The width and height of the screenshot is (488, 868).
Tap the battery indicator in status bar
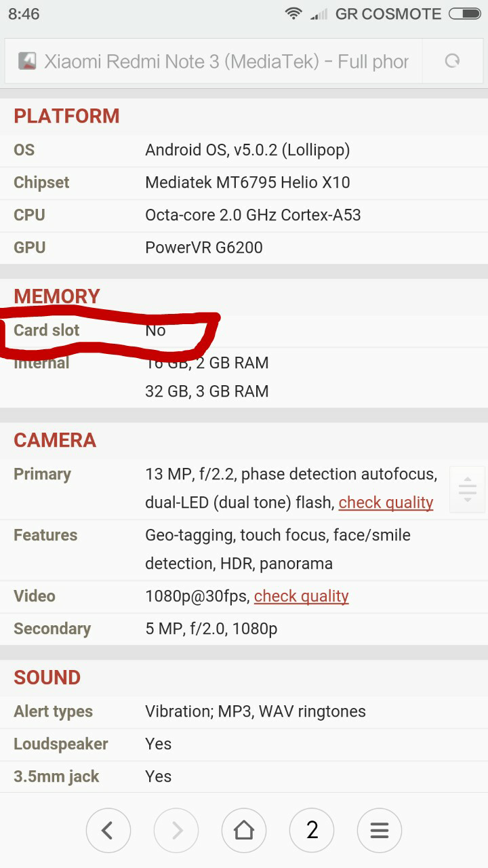(464, 14)
